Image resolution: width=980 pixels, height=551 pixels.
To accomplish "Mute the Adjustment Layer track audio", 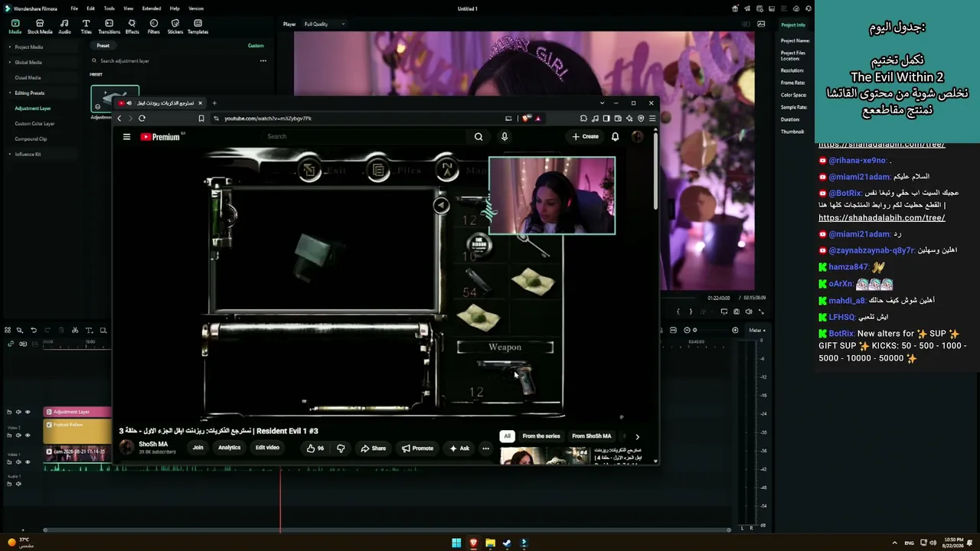I will tap(18, 412).
